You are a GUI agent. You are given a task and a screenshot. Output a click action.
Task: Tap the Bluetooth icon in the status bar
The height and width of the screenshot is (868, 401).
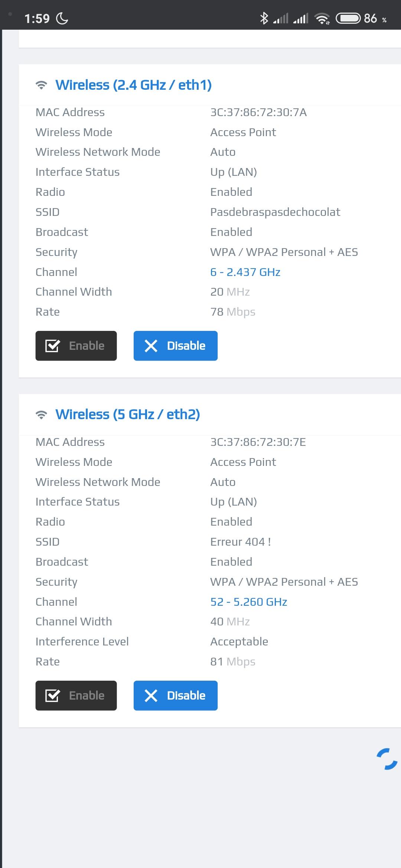(264, 18)
